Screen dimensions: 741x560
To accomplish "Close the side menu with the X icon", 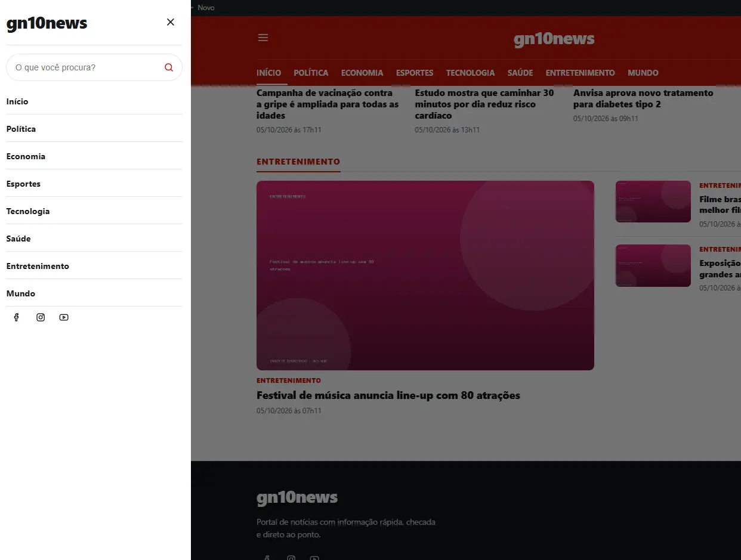I will point(171,22).
